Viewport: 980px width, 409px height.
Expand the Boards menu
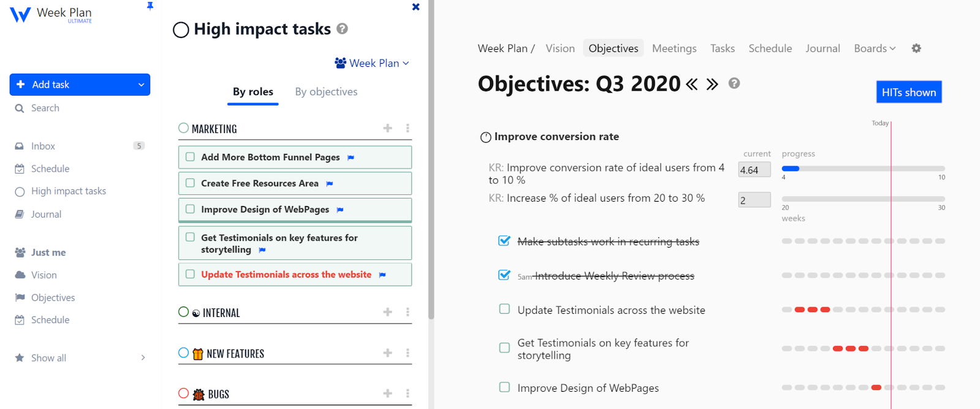(875, 48)
